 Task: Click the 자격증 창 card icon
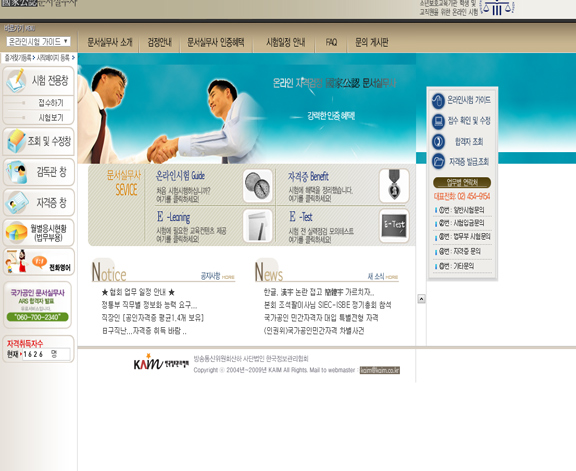point(17,202)
